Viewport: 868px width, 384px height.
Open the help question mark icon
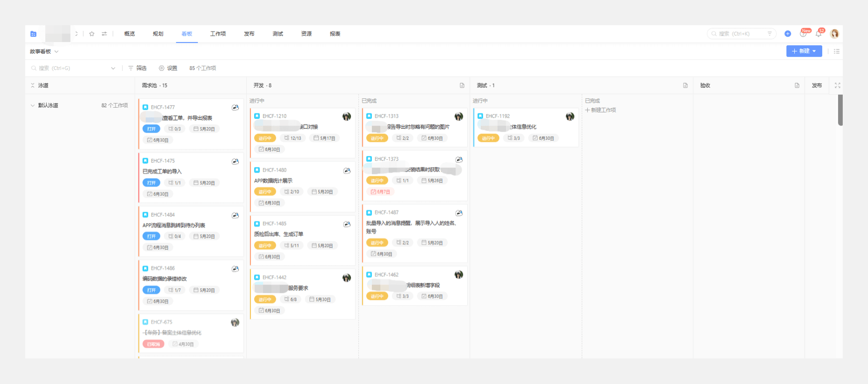point(803,34)
